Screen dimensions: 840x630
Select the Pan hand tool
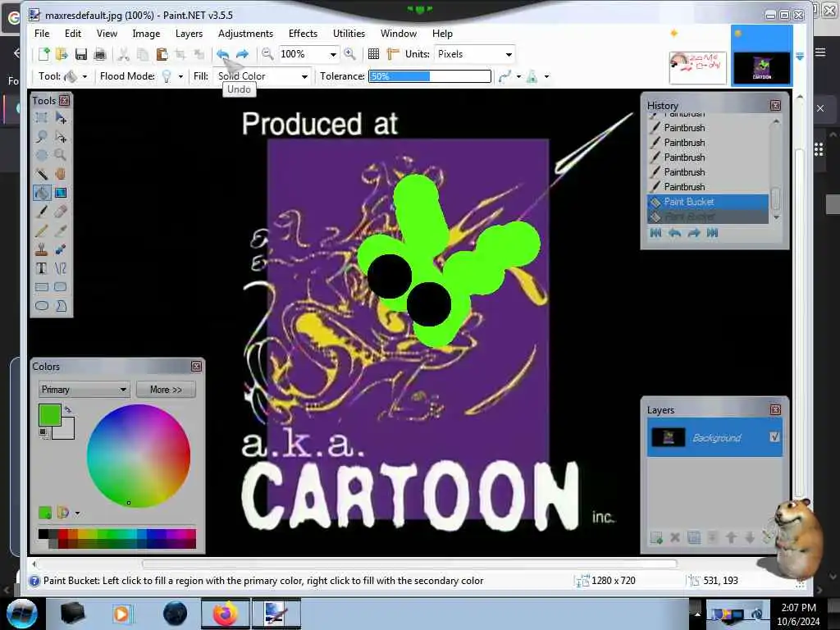tap(61, 174)
